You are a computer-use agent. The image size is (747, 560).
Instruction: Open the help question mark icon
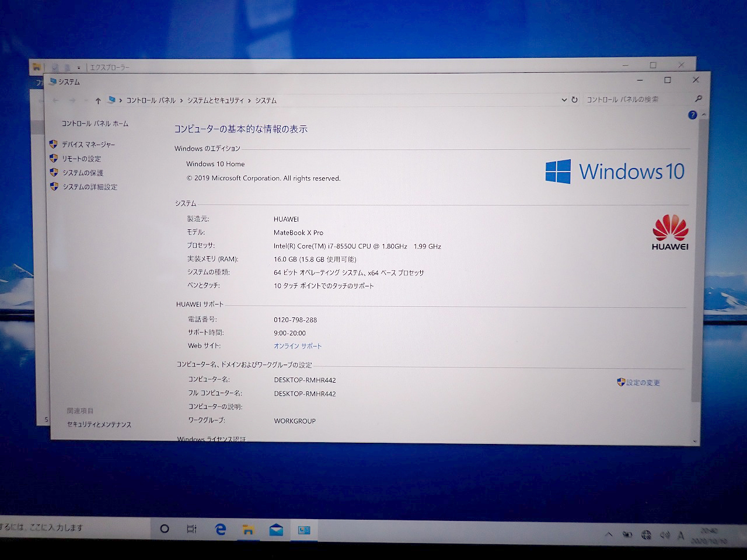coord(692,115)
